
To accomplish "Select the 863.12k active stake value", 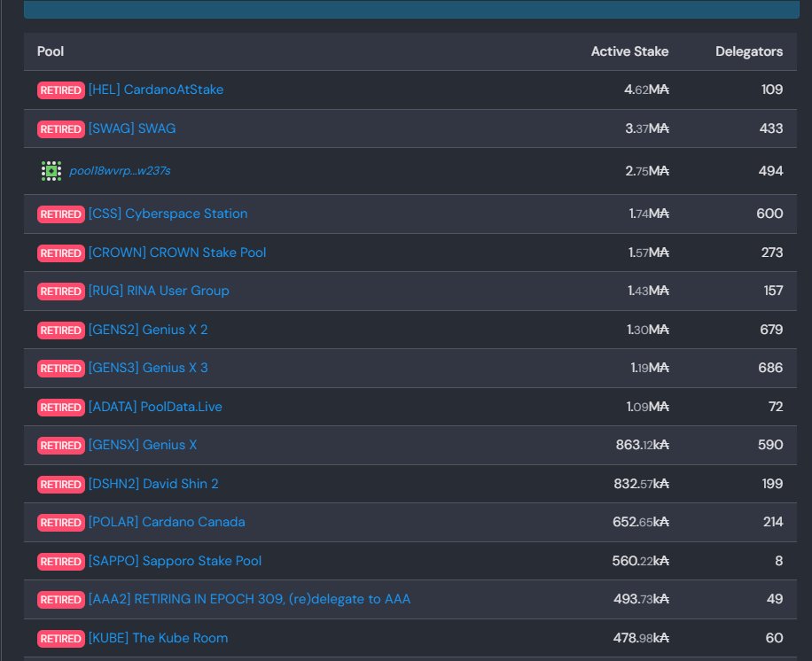I will point(642,445).
